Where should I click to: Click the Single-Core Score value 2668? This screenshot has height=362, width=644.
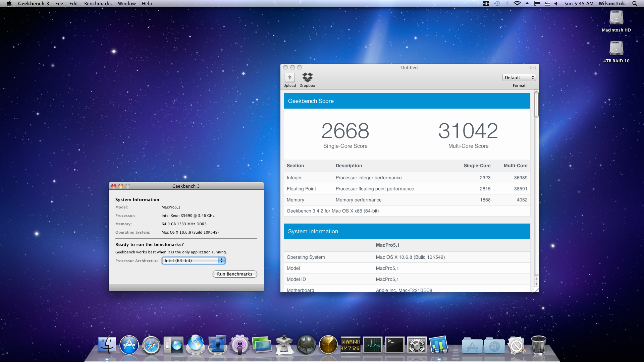tap(345, 131)
